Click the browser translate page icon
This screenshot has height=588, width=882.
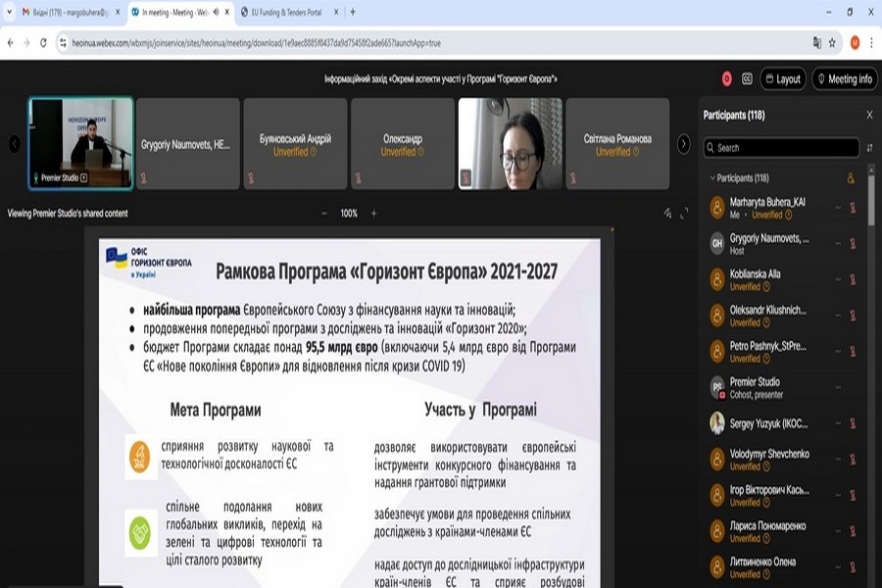[x=816, y=43]
